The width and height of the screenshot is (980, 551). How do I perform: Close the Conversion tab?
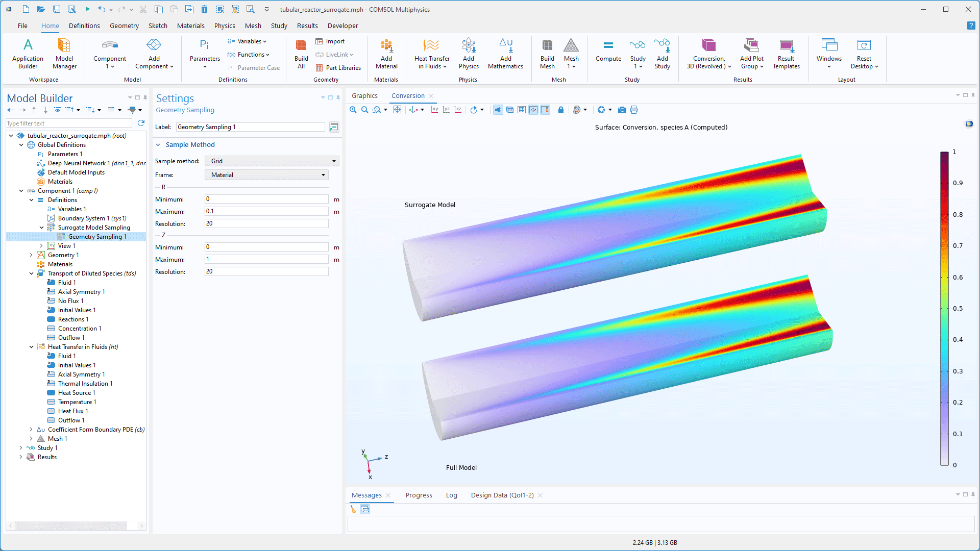pyautogui.click(x=431, y=96)
